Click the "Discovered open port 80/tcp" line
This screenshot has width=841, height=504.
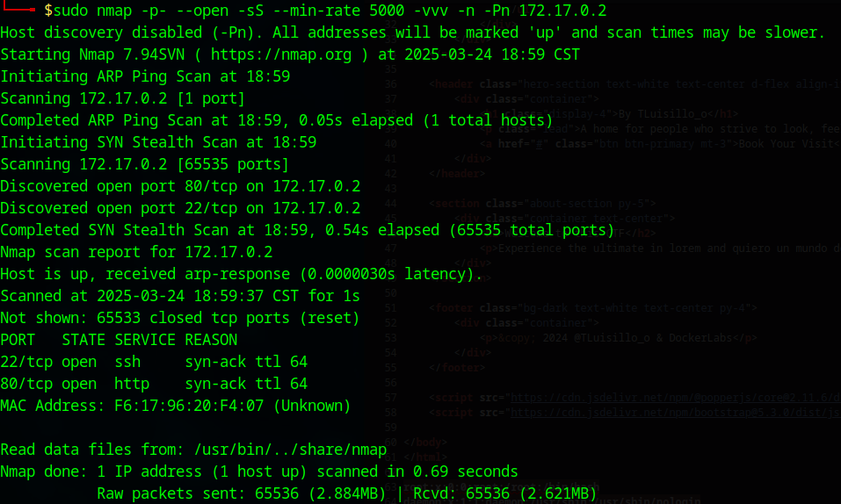pos(180,186)
